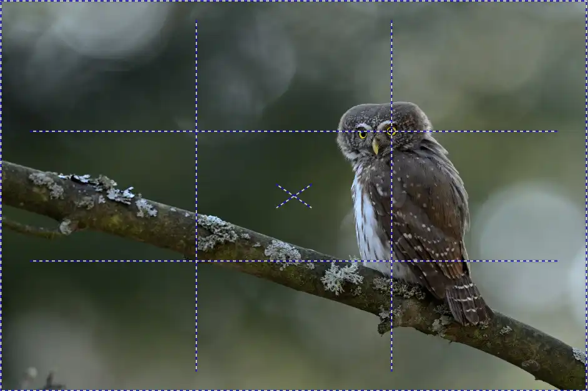This screenshot has width=588, height=391.
Task: Click the owl's yellow beak
Action: coord(375,147)
